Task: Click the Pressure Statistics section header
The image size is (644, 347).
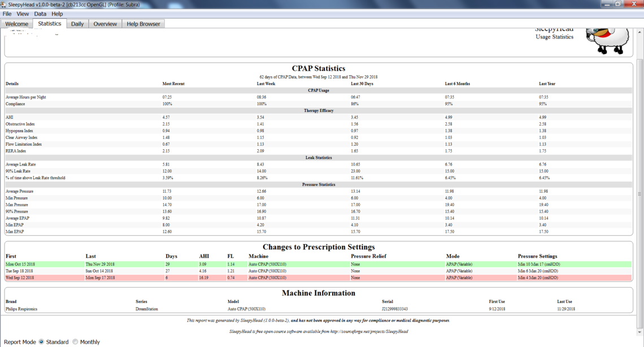Action: coord(318,185)
